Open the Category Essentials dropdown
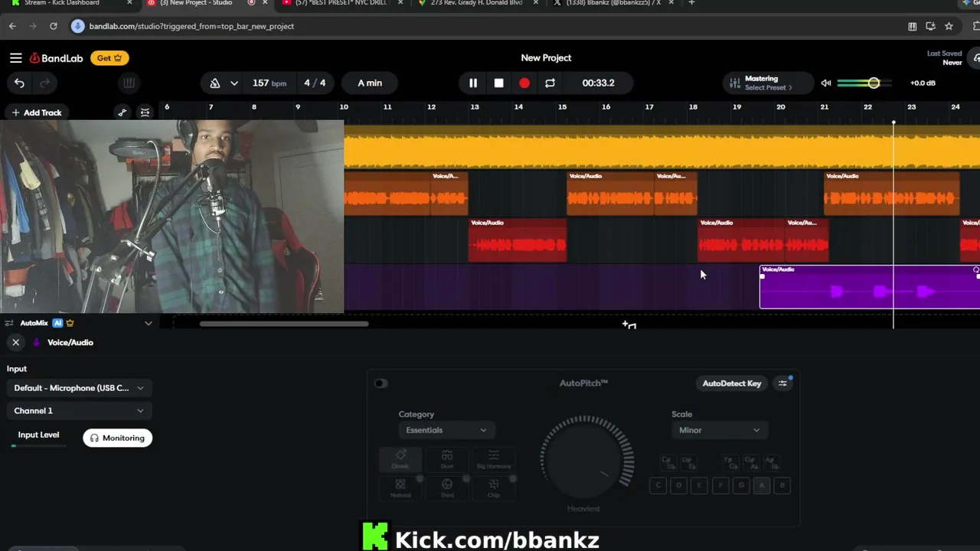The width and height of the screenshot is (980, 551). tap(446, 430)
